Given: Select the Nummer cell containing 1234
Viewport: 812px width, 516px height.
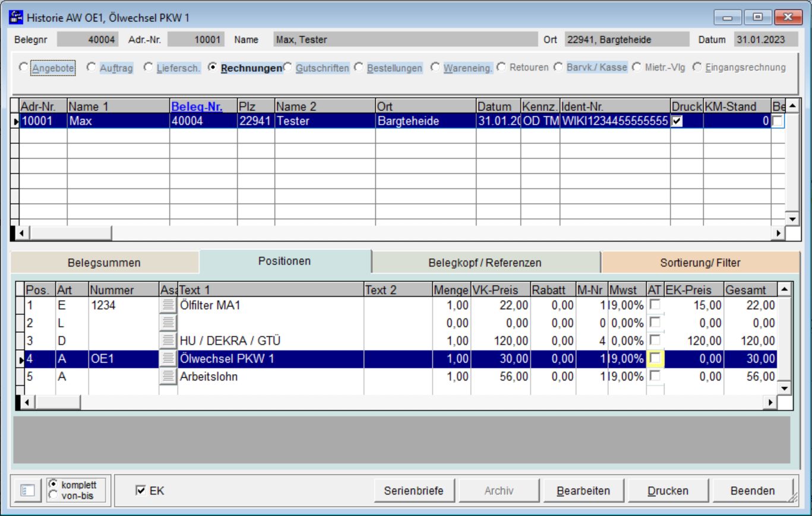Looking at the screenshot, I should click(x=124, y=305).
